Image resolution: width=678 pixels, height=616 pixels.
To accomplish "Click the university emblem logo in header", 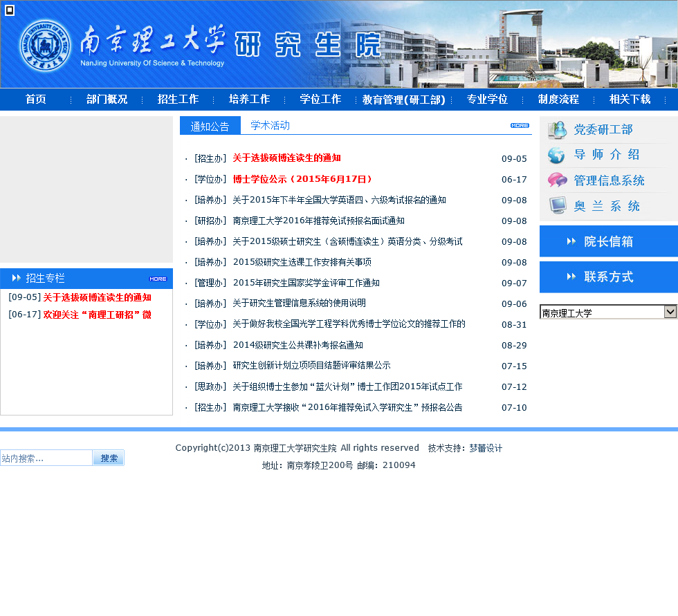I will click(44, 46).
